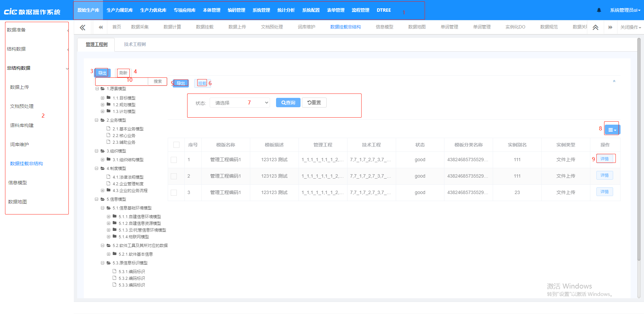Toggle the select-all checkbox in table header
644x314 pixels.
point(176,145)
